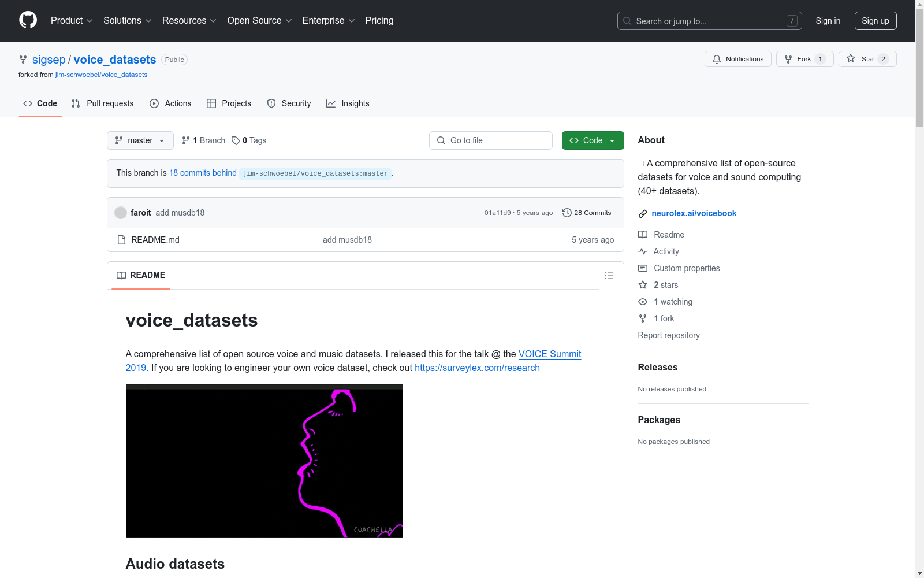Image resolution: width=924 pixels, height=578 pixels.
Task: View the 28 Commits history
Action: (x=587, y=213)
